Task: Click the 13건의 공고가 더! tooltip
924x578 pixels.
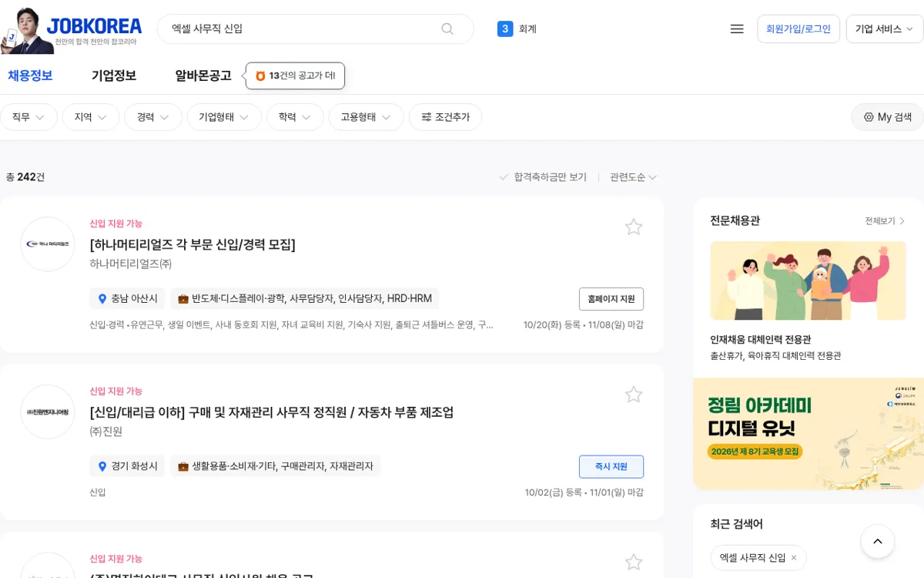Action: [x=296, y=76]
